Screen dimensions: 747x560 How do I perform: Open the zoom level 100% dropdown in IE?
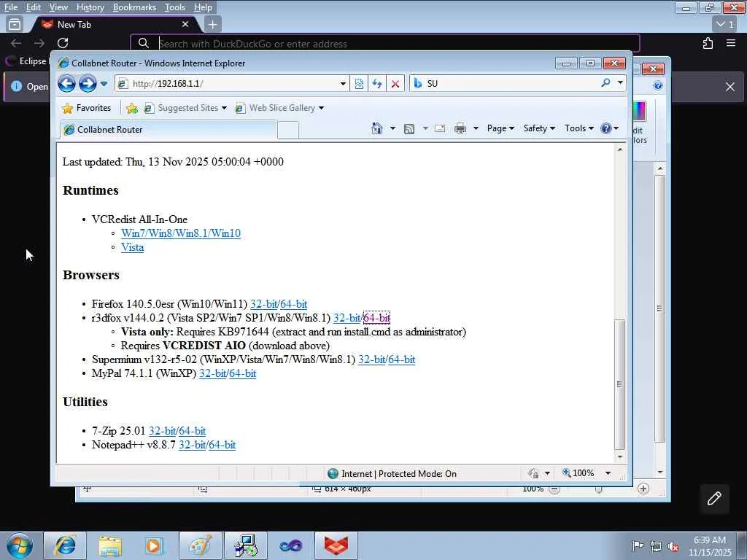pyautogui.click(x=608, y=473)
